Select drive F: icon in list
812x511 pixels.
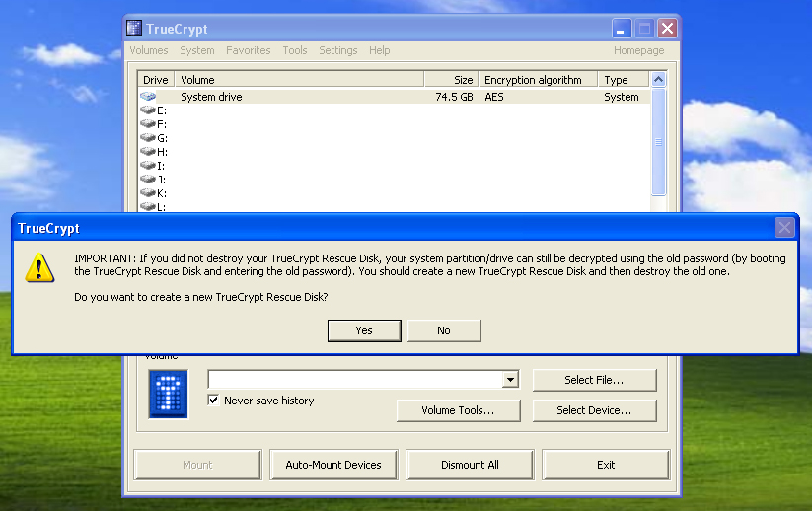148,123
